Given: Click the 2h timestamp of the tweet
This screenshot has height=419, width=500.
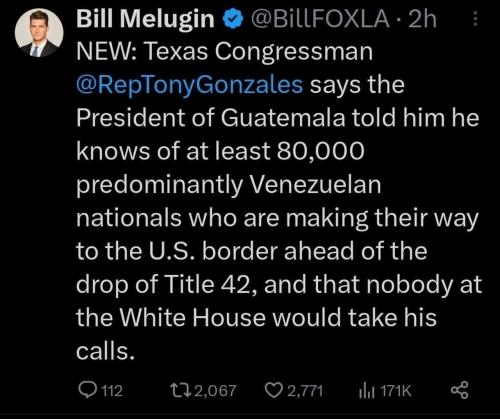Looking at the screenshot, I should pos(422,19).
